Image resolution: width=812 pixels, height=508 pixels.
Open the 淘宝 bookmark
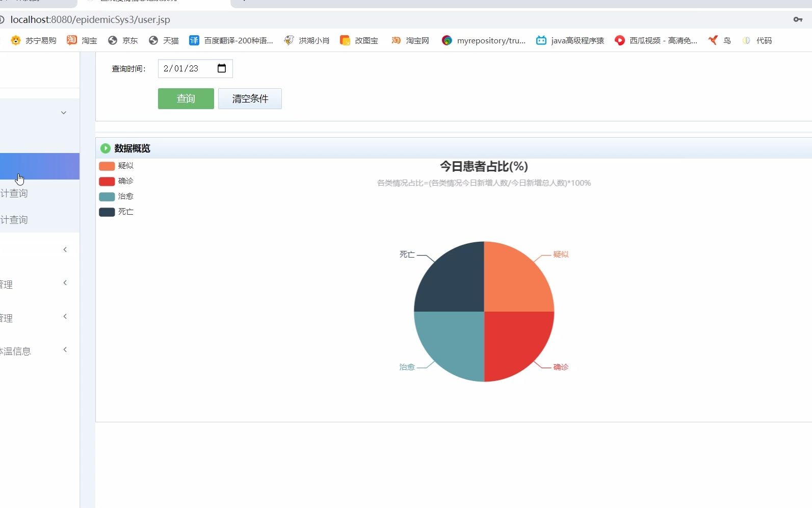[x=82, y=40]
